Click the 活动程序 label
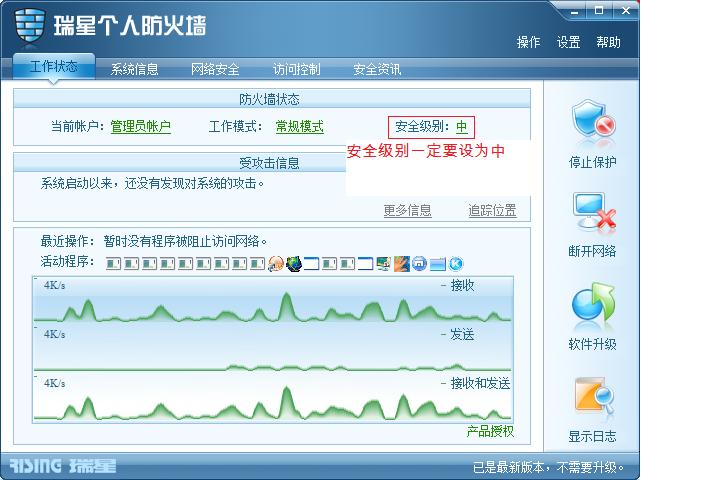This screenshot has width=720, height=480. [68, 261]
